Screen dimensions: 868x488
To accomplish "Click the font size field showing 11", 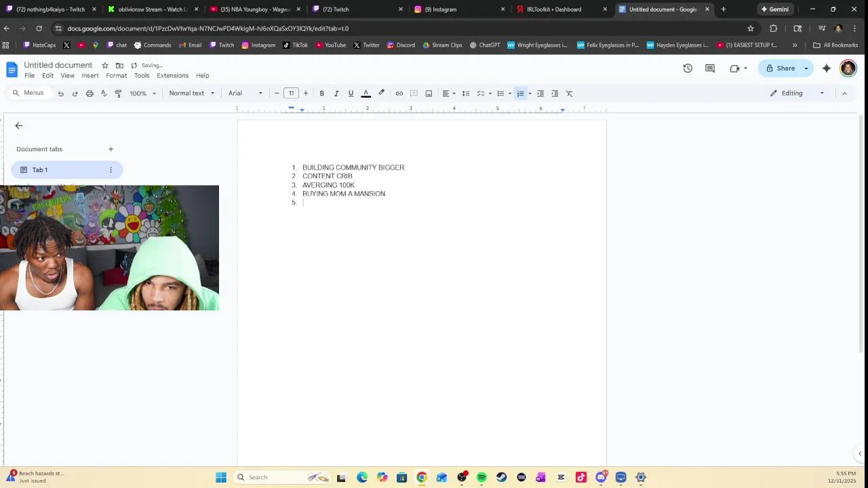I will (x=291, y=94).
